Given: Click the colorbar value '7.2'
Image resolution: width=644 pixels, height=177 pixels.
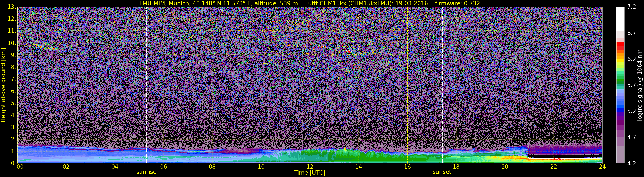Looking at the screenshot, I should pyautogui.click(x=632, y=7).
